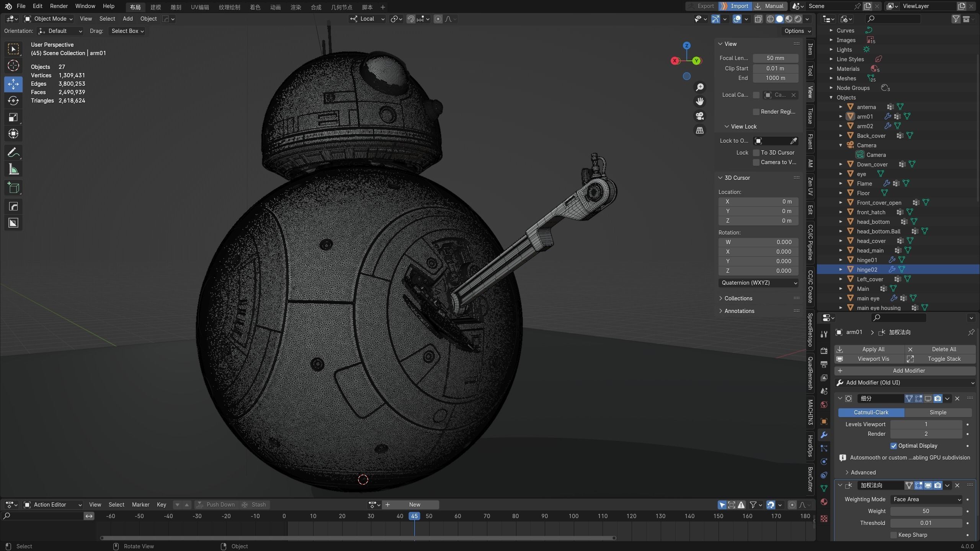
Task: Click the Levels Viewport value slider
Action: [x=926, y=424]
